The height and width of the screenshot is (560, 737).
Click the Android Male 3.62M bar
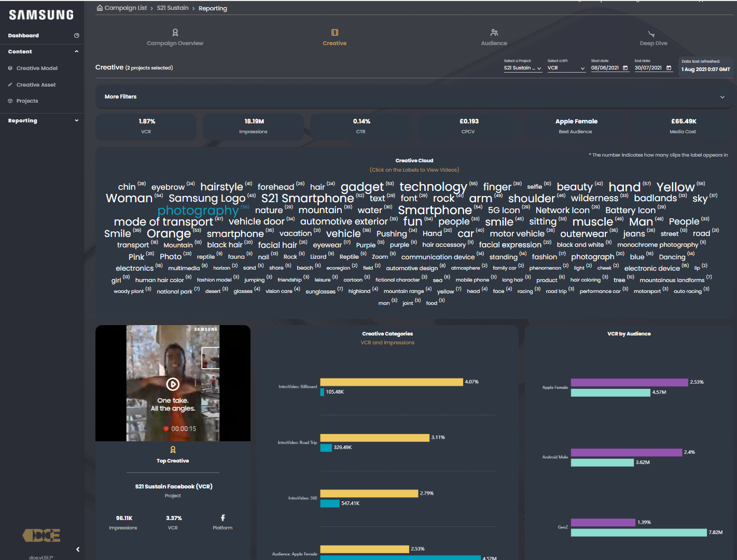[x=603, y=463]
